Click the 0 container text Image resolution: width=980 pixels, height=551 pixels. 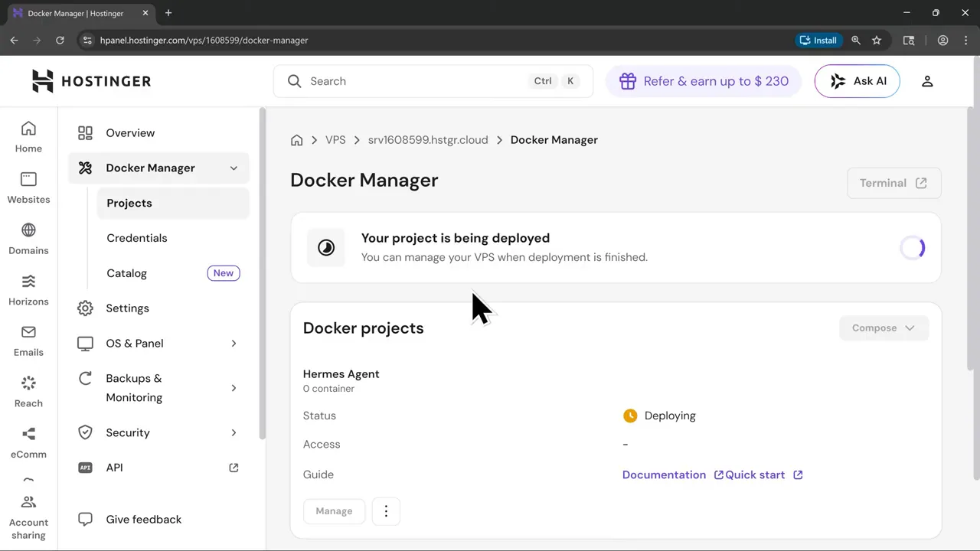coord(328,389)
